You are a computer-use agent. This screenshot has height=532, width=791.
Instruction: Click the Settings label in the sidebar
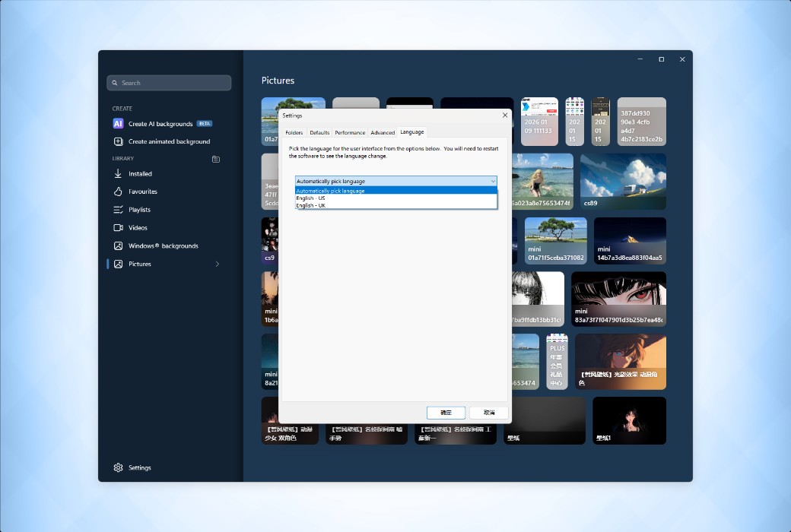pos(140,467)
